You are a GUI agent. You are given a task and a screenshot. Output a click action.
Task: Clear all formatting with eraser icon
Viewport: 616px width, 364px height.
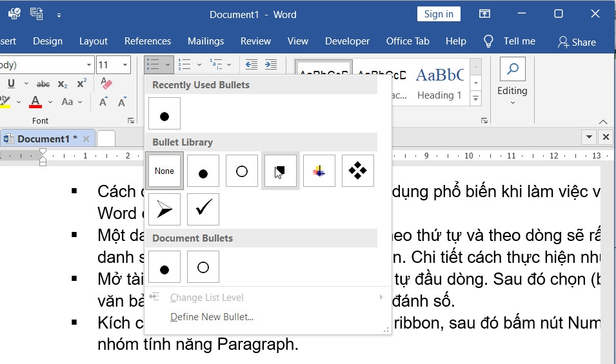point(106,83)
